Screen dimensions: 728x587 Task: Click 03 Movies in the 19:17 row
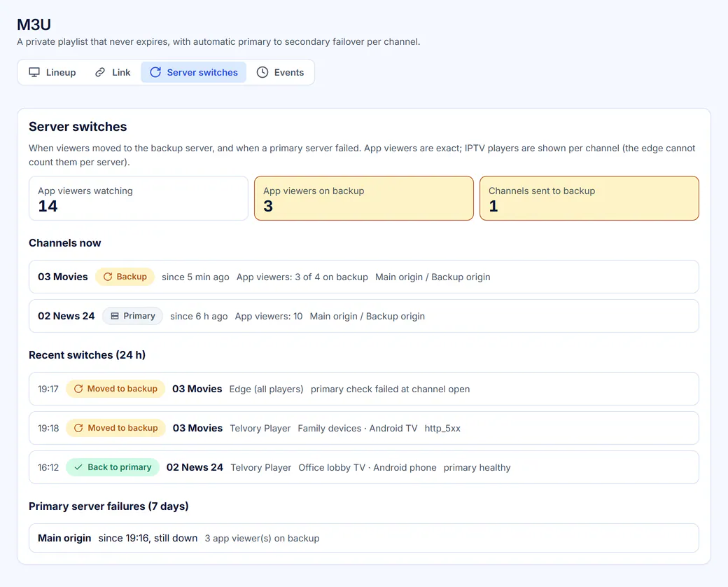click(197, 389)
